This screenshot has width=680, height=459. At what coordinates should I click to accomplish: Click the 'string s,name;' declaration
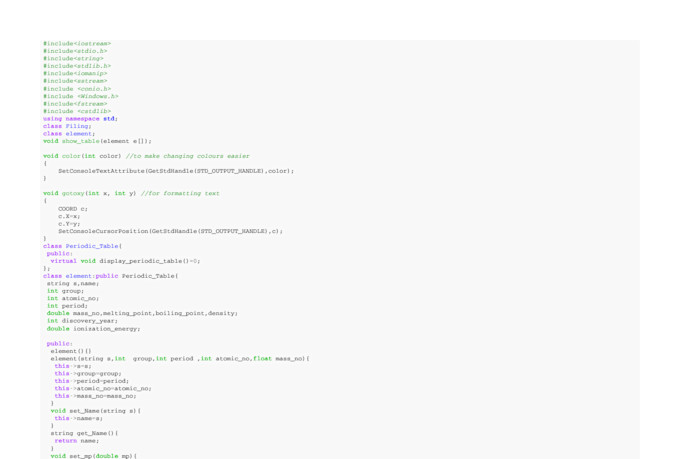(73, 283)
